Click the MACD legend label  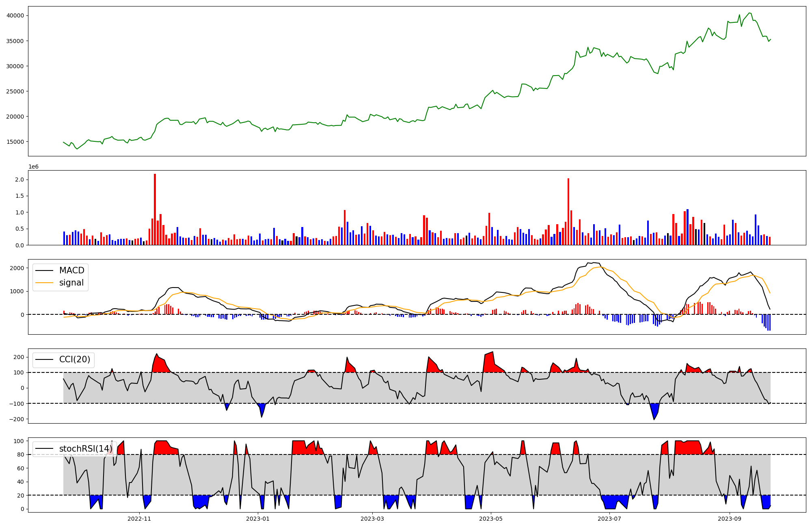(x=71, y=270)
